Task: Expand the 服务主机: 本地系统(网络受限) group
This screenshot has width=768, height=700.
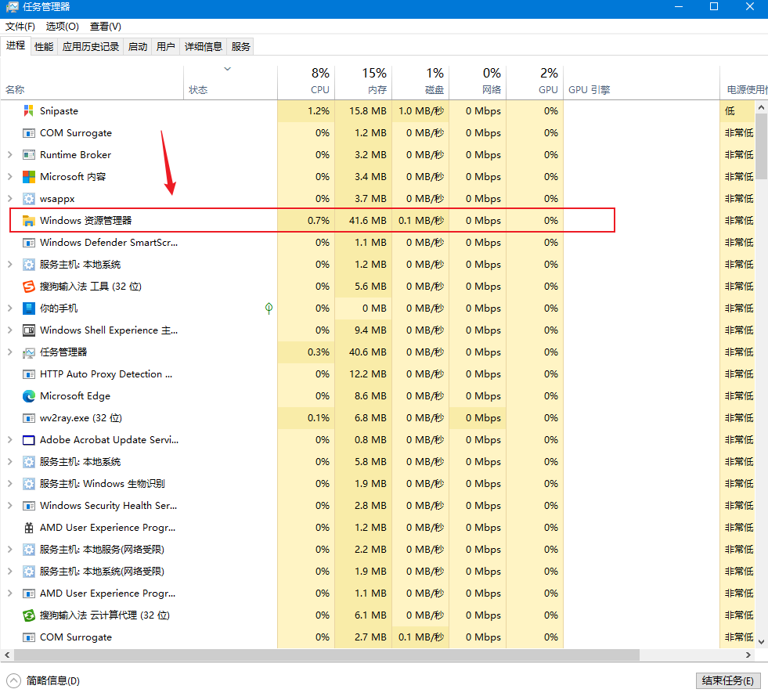Action: 10,571
